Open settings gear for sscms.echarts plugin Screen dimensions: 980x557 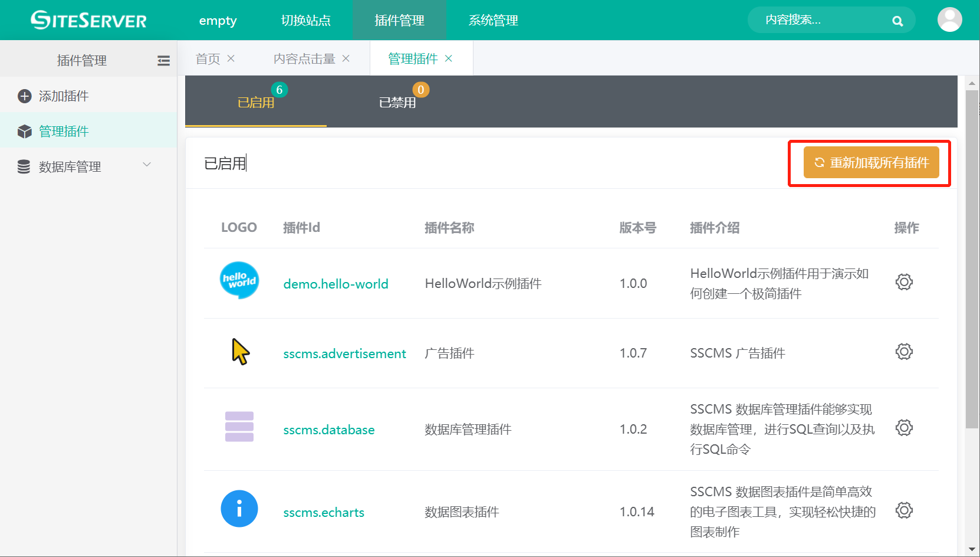[903, 510]
